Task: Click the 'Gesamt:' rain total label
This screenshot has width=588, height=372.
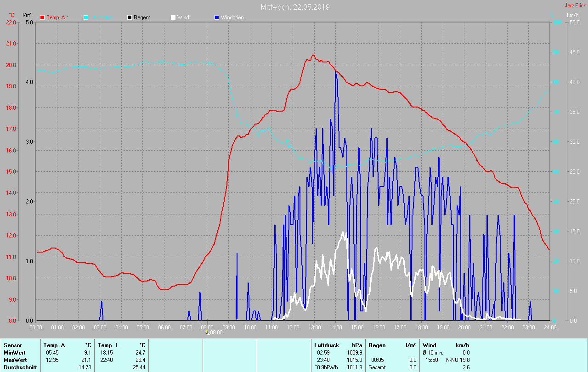Action: (x=378, y=367)
